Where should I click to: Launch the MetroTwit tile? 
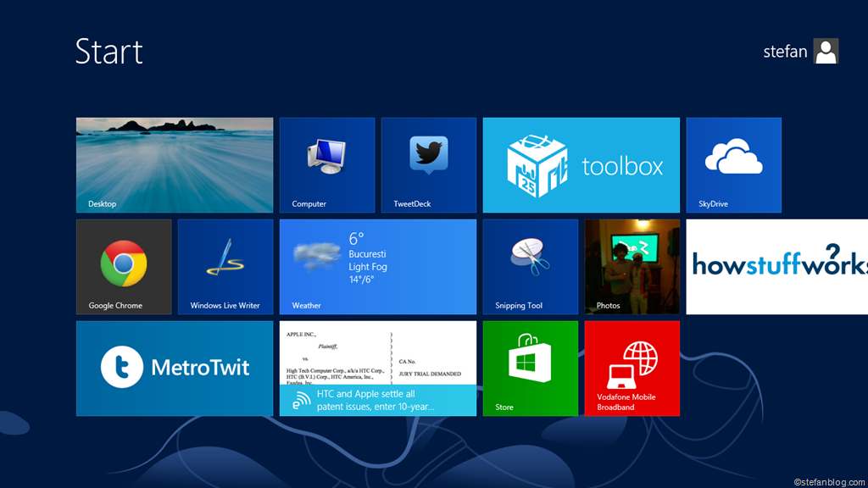tap(175, 369)
